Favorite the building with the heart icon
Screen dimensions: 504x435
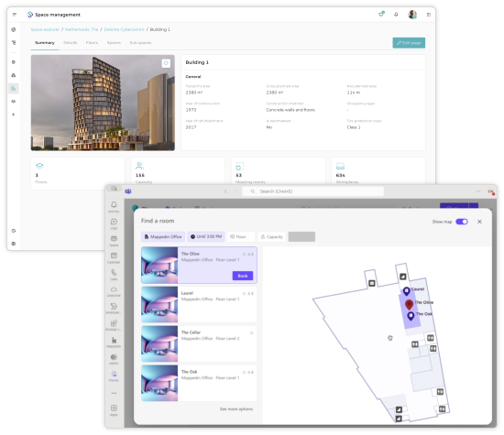coord(166,63)
